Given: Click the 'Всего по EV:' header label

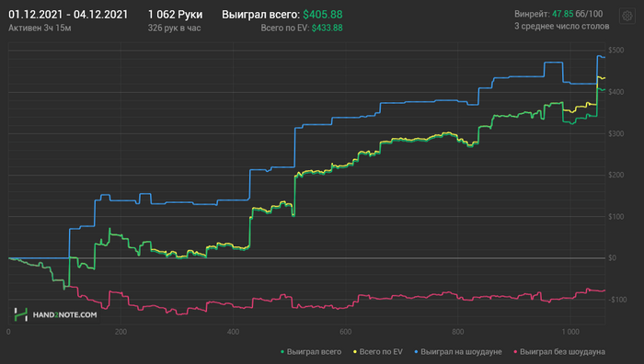Looking at the screenshot, I should point(284,28).
